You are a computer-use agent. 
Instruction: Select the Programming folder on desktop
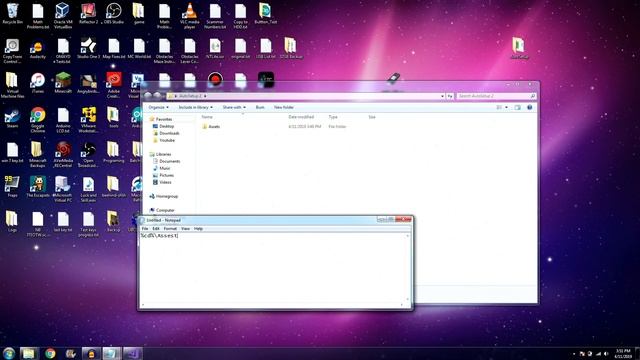[113, 152]
